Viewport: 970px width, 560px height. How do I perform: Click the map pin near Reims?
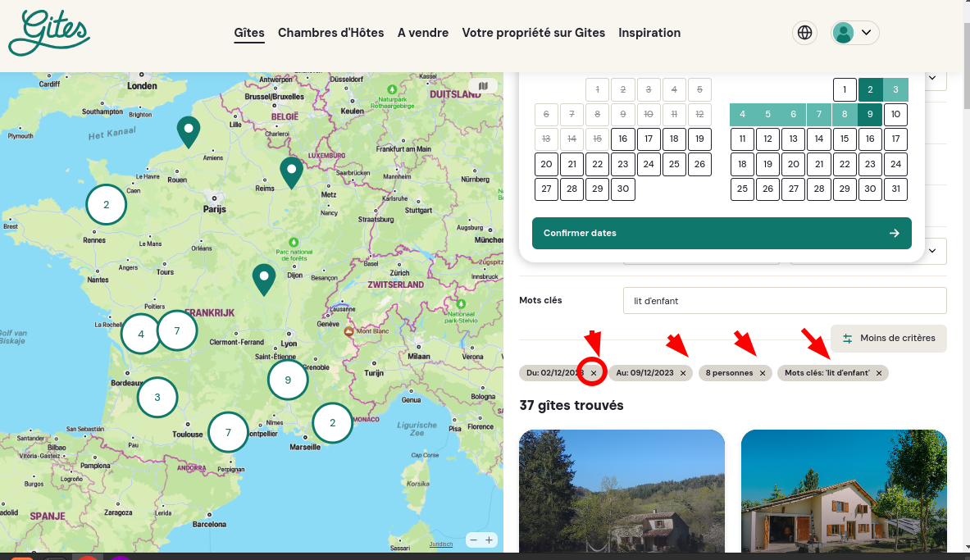pyautogui.click(x=291, y=171)
